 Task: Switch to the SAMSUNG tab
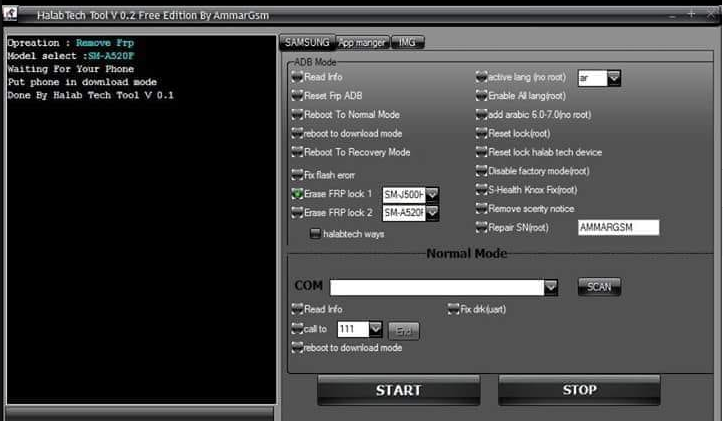(307, 42)
